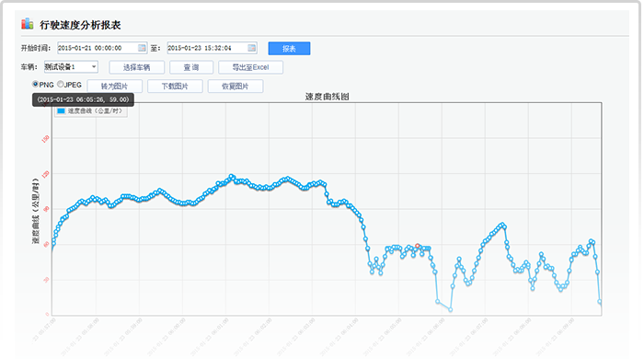Click the 下载图片 download button
The width and height of the screenshot is (644, 359).
pos(175,87)
